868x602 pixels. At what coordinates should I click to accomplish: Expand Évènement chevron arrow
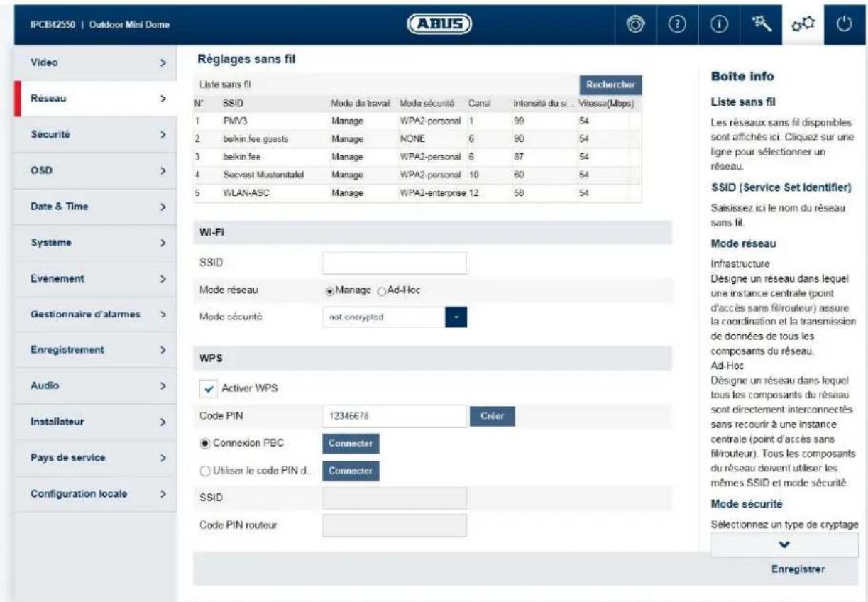coord(163,278)
